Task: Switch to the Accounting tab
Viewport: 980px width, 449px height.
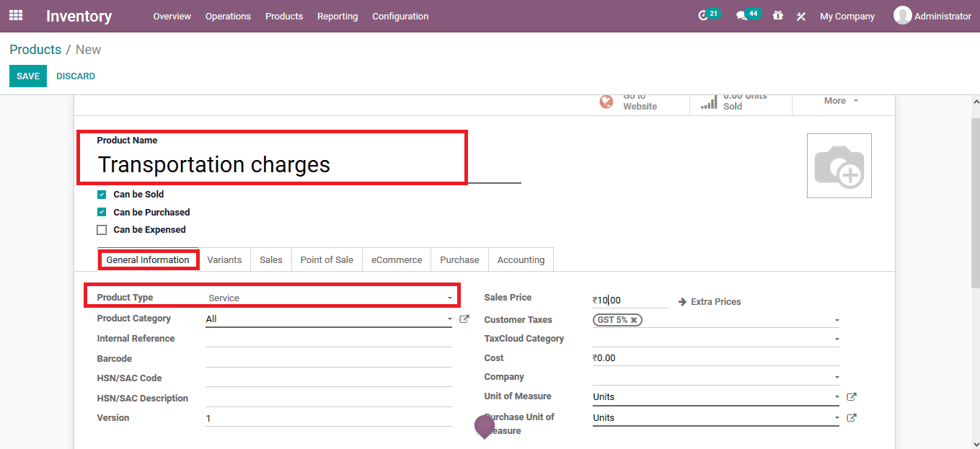Action: (521, 259)
